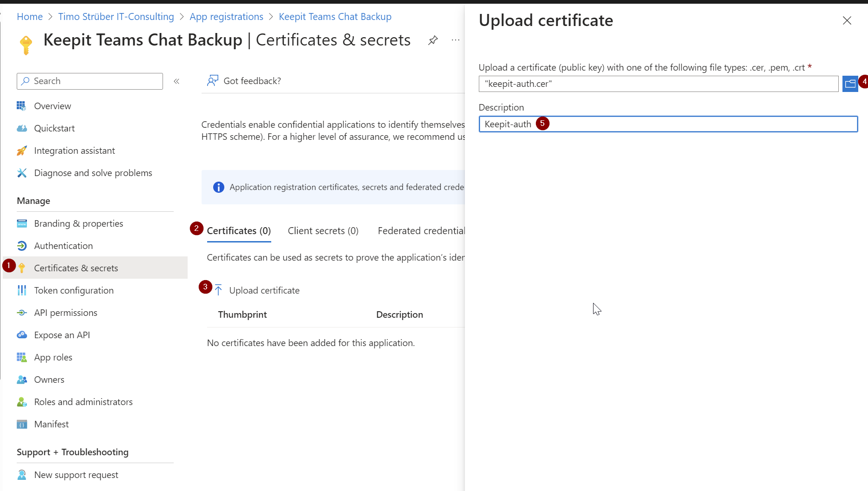Image resolution: width=868 pixels, height=491 pixels.
Task: Go to API permissions
Action: [x=65, y=313]
